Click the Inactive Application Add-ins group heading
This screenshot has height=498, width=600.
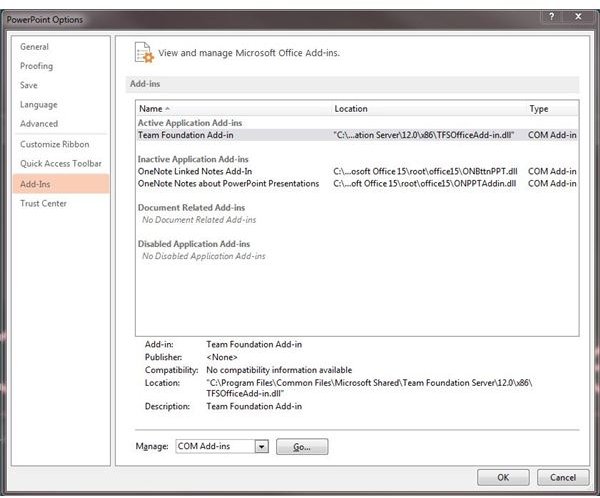click(x=193, y=159)
